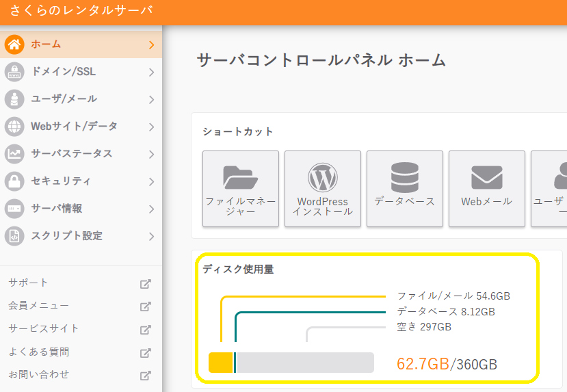The width and height of the screenshot is (567, 392).
Task: Click the データベース 8.12GB label
Action: (446, 311)
